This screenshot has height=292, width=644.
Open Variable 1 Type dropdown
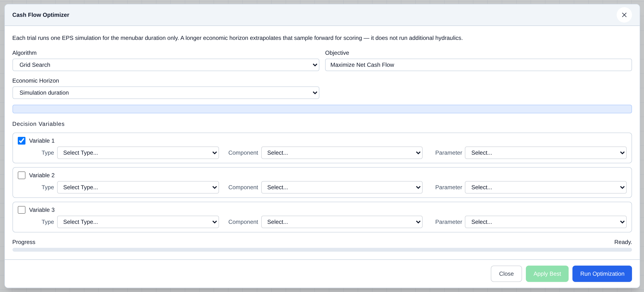click(138, 152)
